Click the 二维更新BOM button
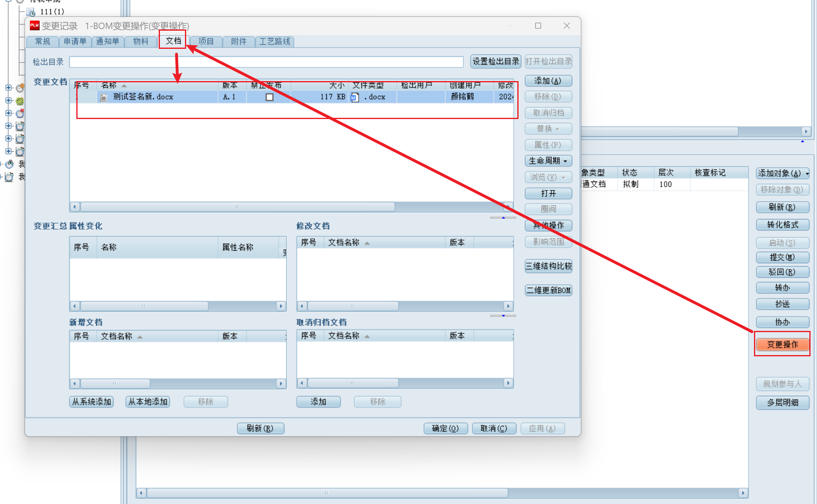The image size is (817, 504). click(548, 291)
